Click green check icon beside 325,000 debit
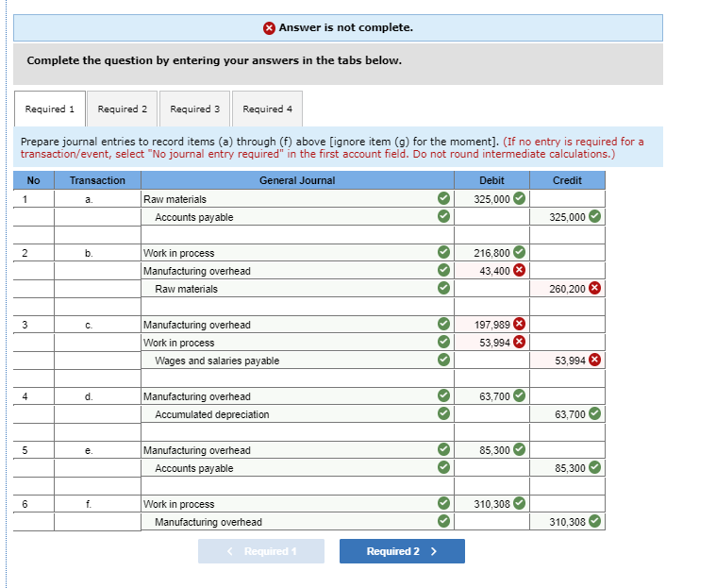Image resolution: width=716 pixels, height=588 pixels. point(519,198)
